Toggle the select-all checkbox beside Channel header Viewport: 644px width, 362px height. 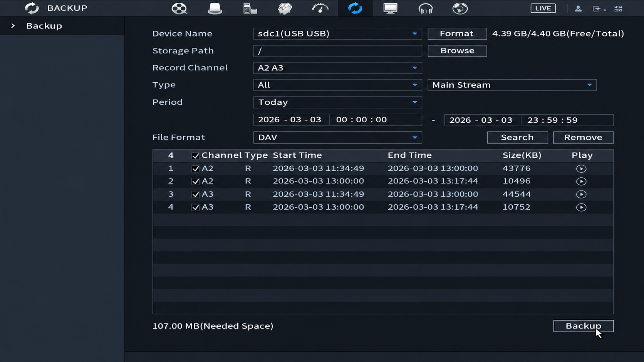(195, 156)
